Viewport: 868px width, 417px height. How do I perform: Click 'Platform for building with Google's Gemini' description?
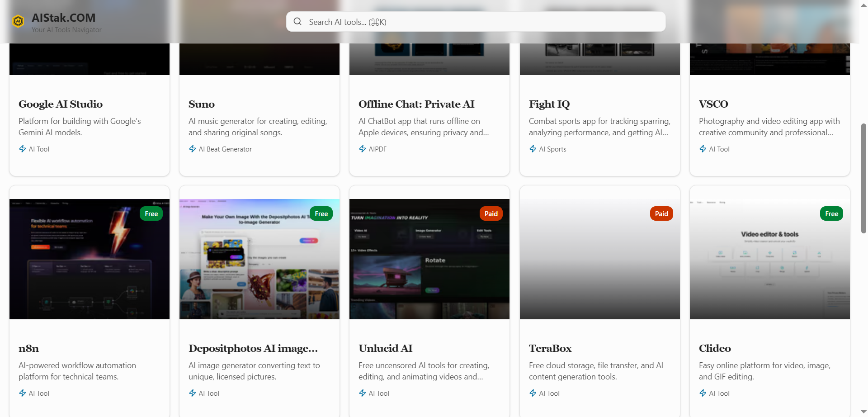pos(80,127)
